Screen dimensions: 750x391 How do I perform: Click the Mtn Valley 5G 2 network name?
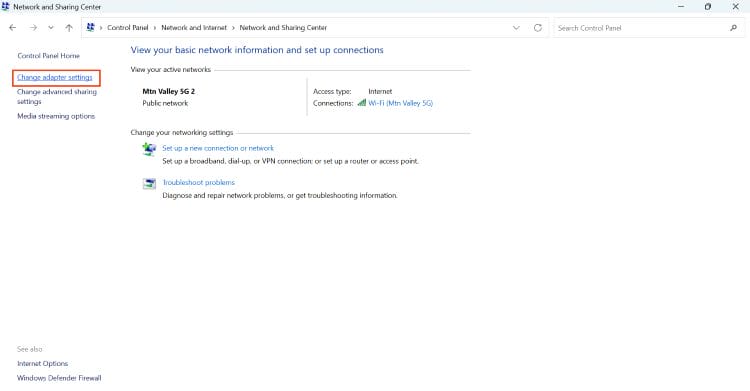coord(168,91)
